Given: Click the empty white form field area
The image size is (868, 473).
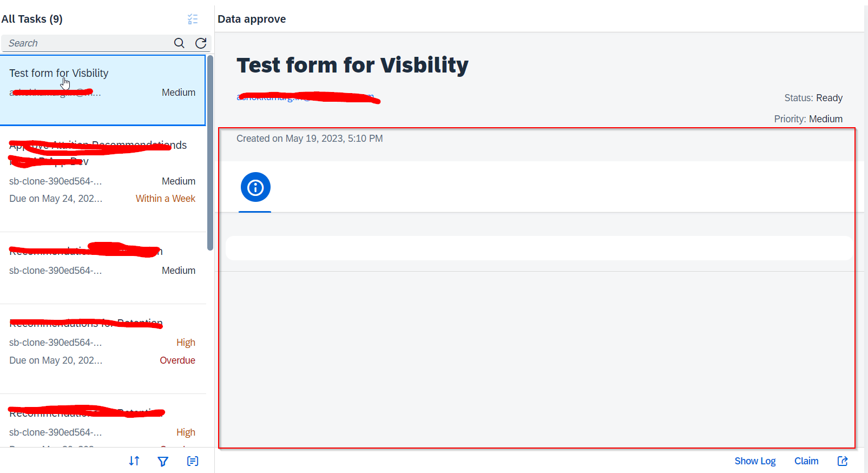Looking at the screenshot, I should click(538, 248).
